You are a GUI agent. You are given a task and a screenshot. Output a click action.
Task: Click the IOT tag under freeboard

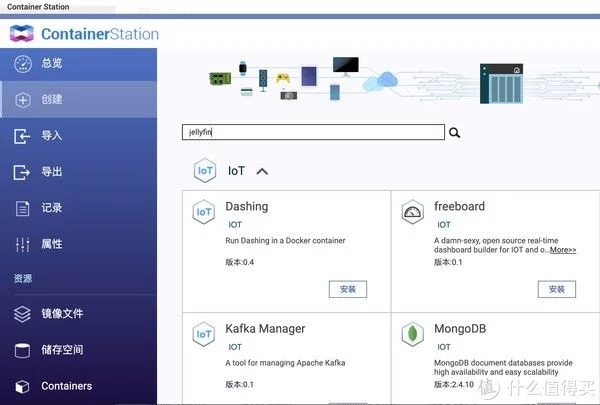[x=444, y=225]
